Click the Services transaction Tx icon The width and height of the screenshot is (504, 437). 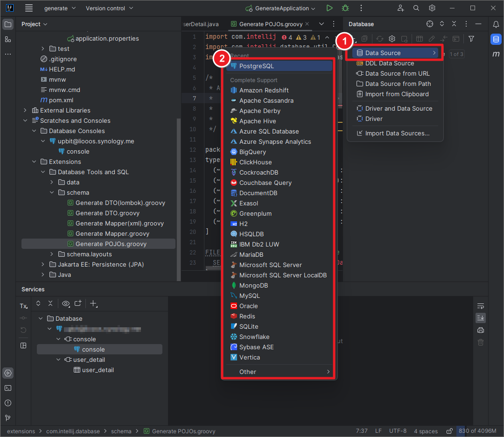23,306
